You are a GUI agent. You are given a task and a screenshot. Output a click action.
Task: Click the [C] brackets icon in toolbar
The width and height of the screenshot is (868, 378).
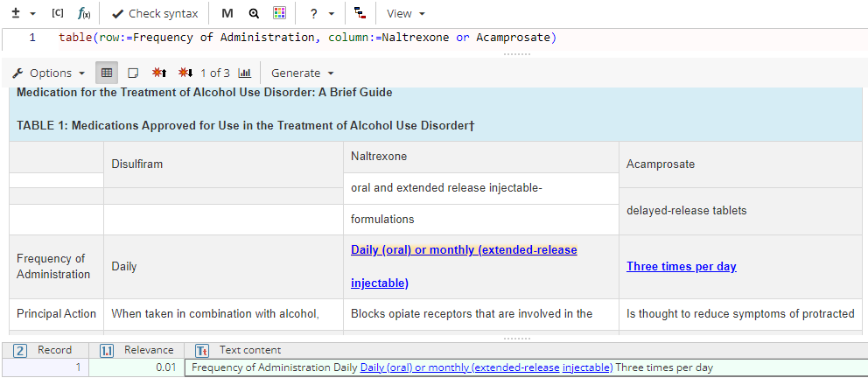coord(58,13)
